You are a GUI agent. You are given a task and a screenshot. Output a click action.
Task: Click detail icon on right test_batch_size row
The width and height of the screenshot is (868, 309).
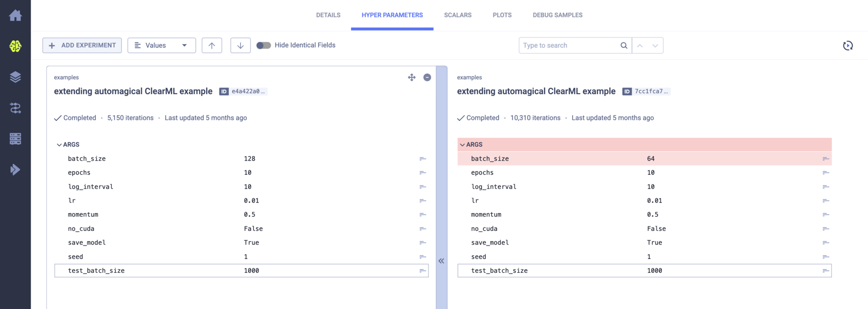[826, 271]
